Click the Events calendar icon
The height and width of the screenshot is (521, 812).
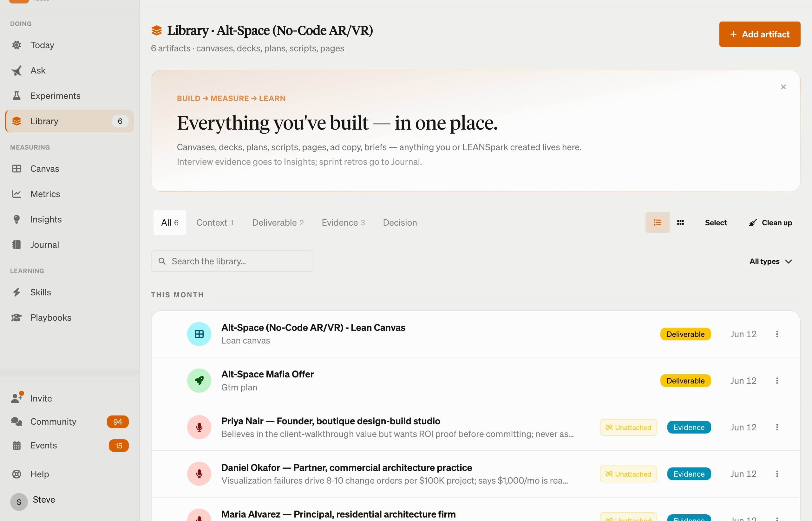click(16, 445)
